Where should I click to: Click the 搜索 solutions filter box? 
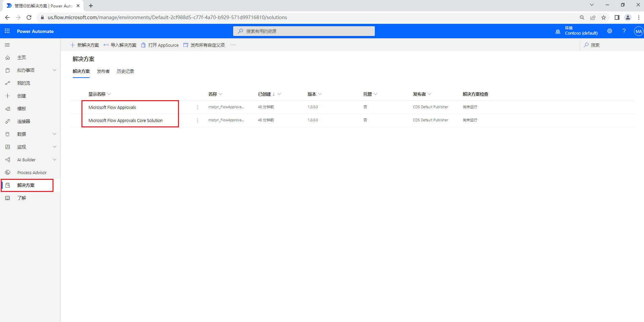pyautogui.click(x=612, y=45)
